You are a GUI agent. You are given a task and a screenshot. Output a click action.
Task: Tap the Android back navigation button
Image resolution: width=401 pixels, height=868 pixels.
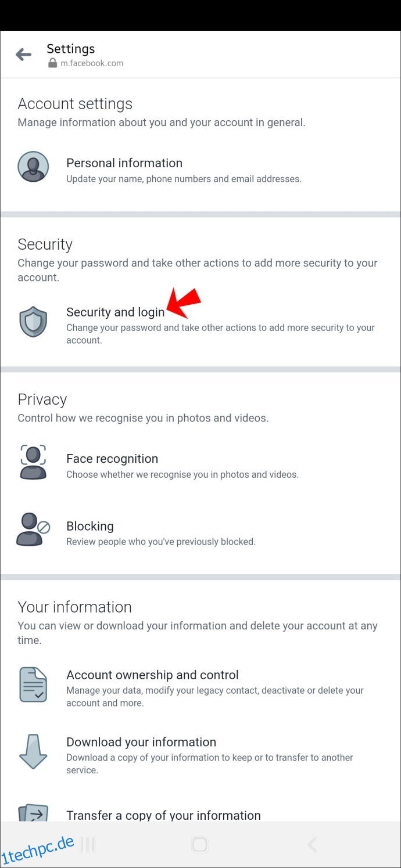[312, 844]
